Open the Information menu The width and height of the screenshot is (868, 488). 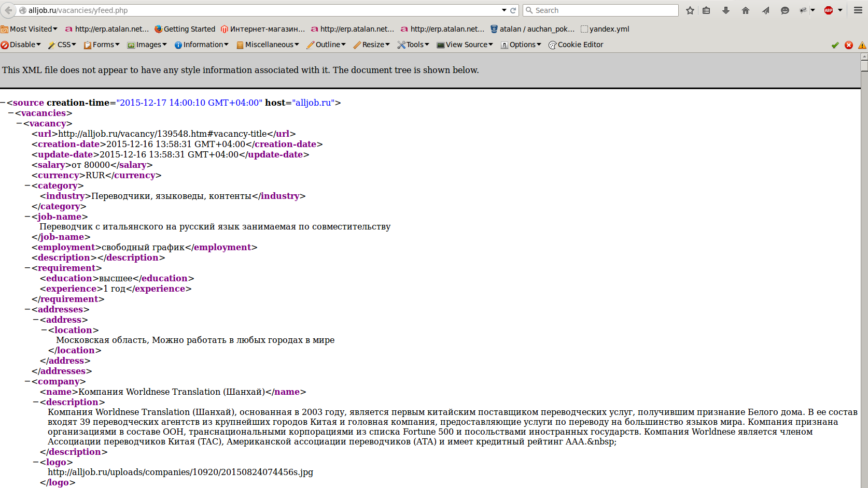201,45
